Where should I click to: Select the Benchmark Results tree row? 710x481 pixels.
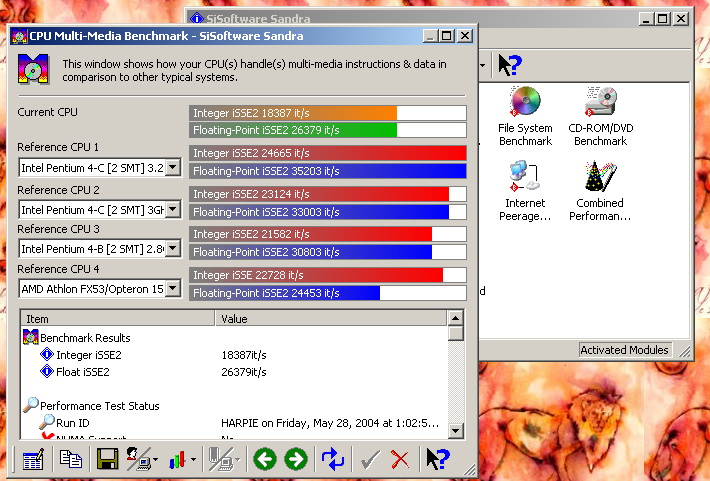tap(77, 338)
